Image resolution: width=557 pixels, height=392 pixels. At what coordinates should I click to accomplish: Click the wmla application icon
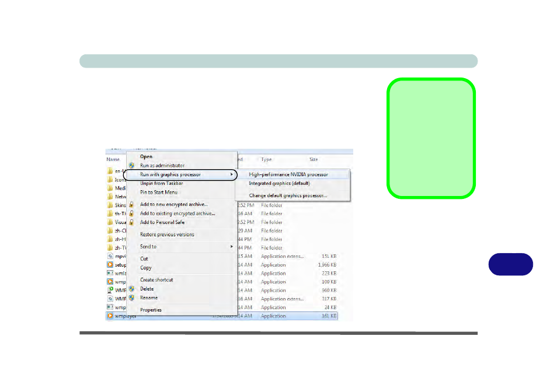(110, 273)
